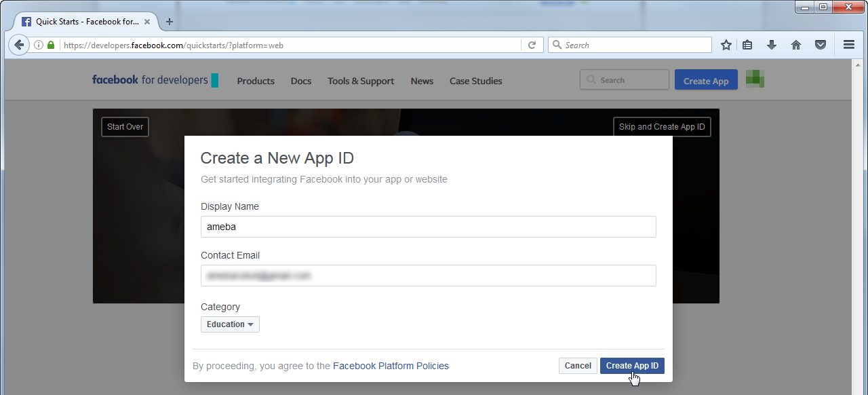Click the "Get started integrating Facebook" subtitle
The image size is (868, 395).
click(324, 180)
